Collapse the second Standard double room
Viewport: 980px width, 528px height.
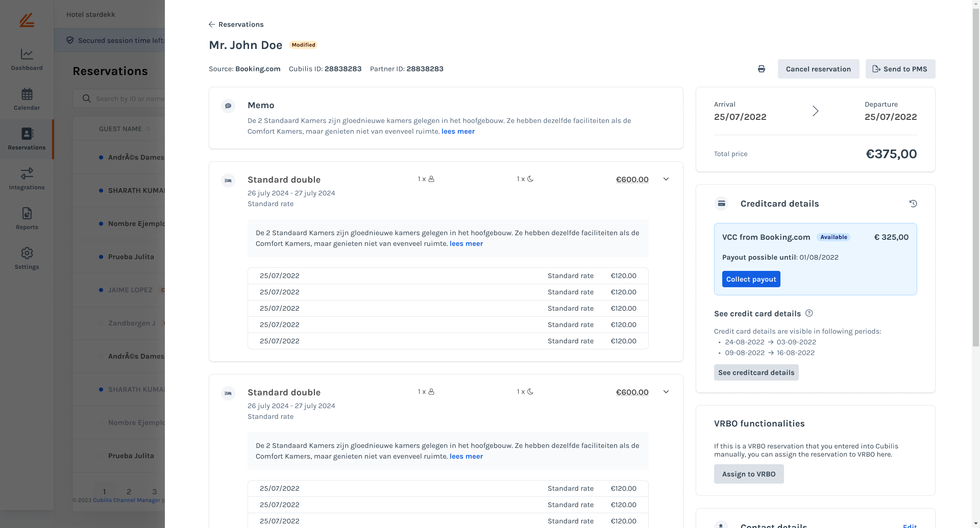tap(666, 392)
